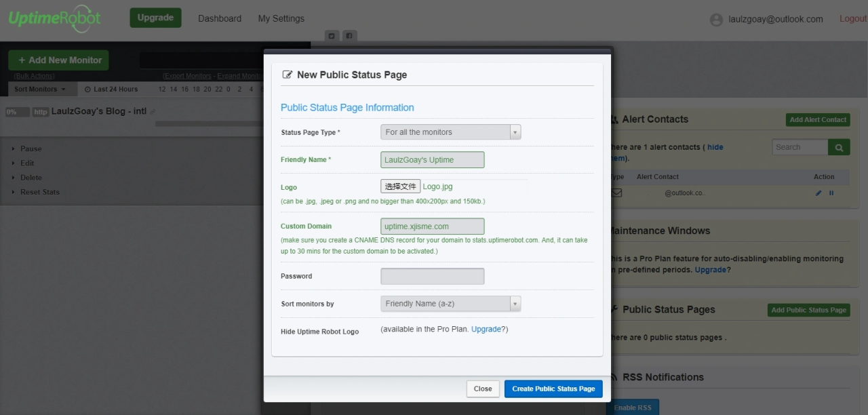Click the Upgrade link in the dialog
Screen dimensions: 868x415
(486, 330)
